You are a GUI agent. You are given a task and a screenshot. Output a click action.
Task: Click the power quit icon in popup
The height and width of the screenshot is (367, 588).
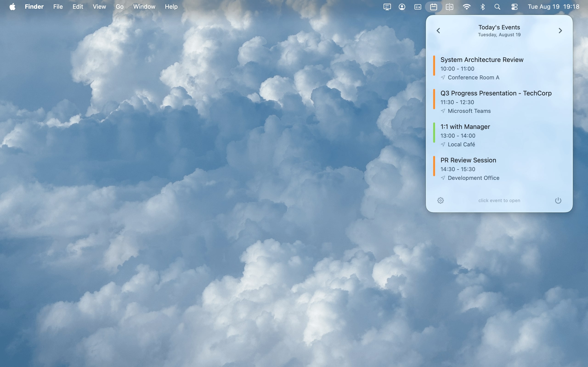[x=558, y=200]
